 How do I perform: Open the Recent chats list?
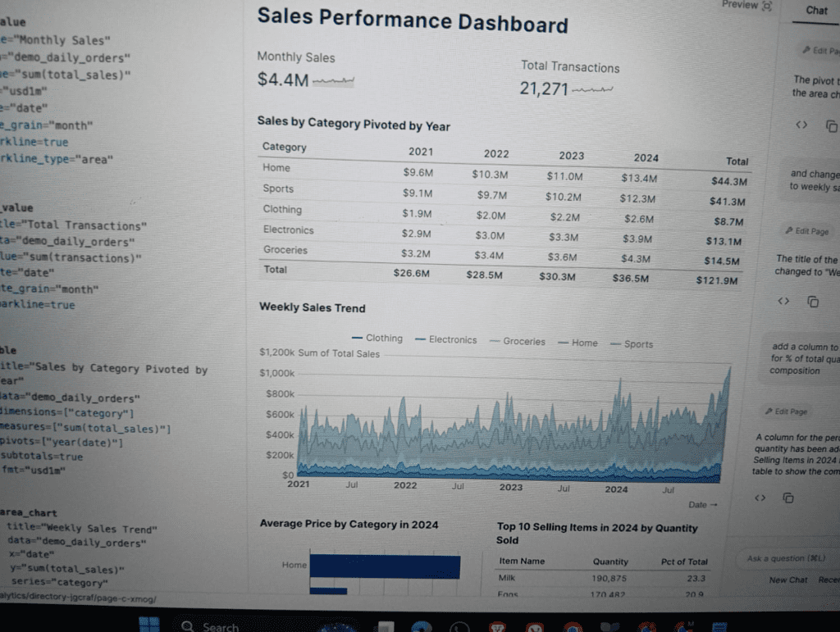point(829,580)
